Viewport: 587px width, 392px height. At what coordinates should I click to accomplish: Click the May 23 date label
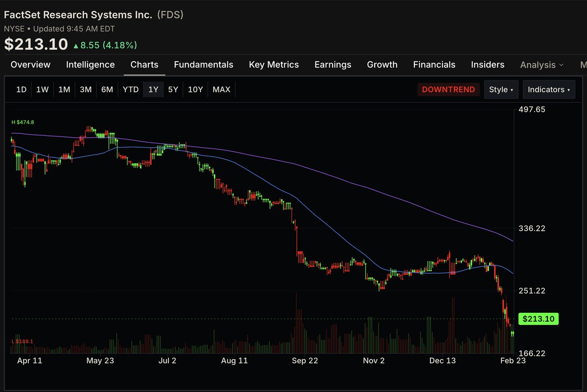(101, 361)
